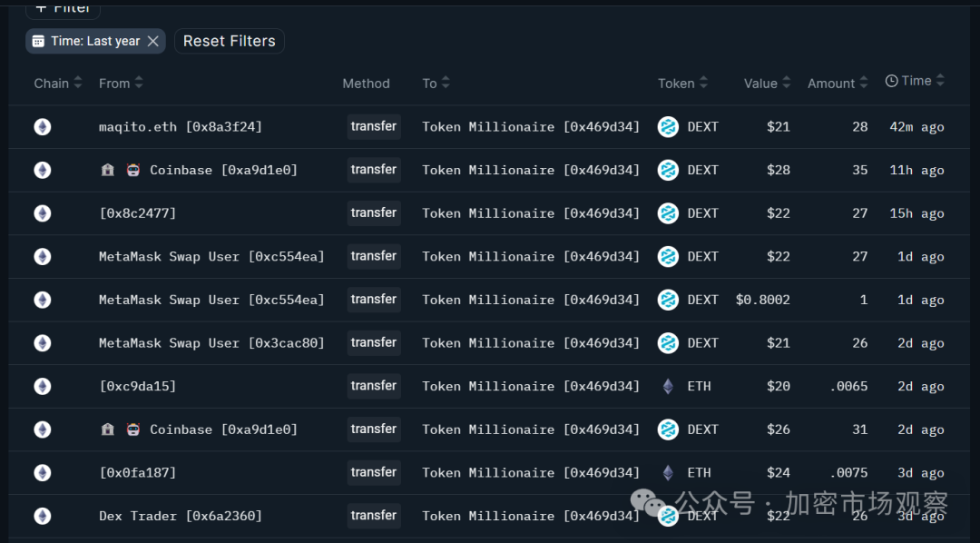Viewport: 980px width, 543px height.
Task: Click the calendar icon in the Time filter chip
Action: pyautogui.click(x=38, y=41)
